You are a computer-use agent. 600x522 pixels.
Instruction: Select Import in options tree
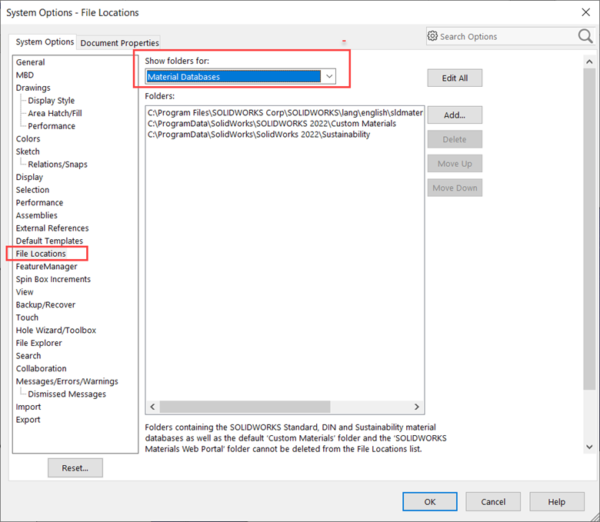tap(28, 407)
